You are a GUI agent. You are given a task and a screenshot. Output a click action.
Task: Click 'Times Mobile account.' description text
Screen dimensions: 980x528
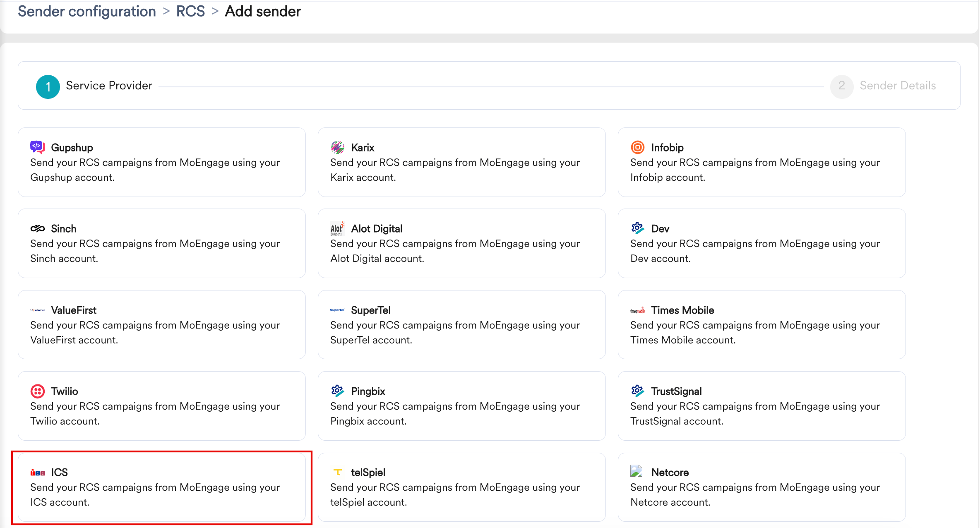point(683,340)
